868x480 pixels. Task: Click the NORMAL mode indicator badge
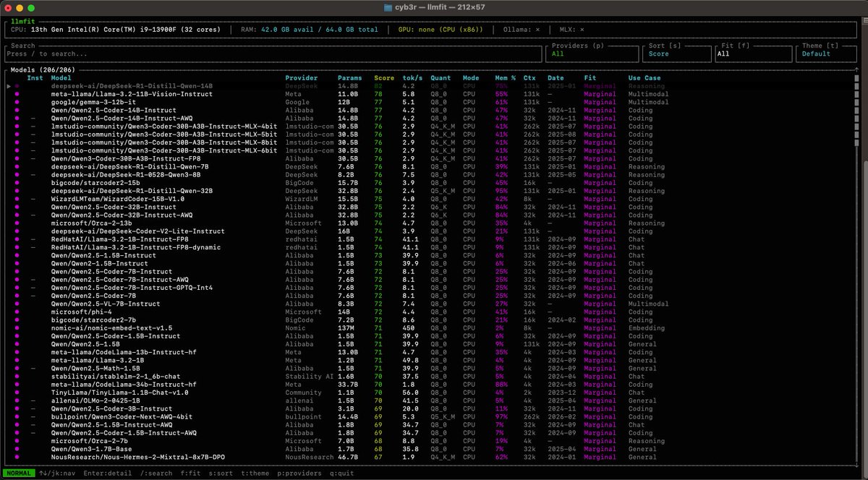coord(18,473)
